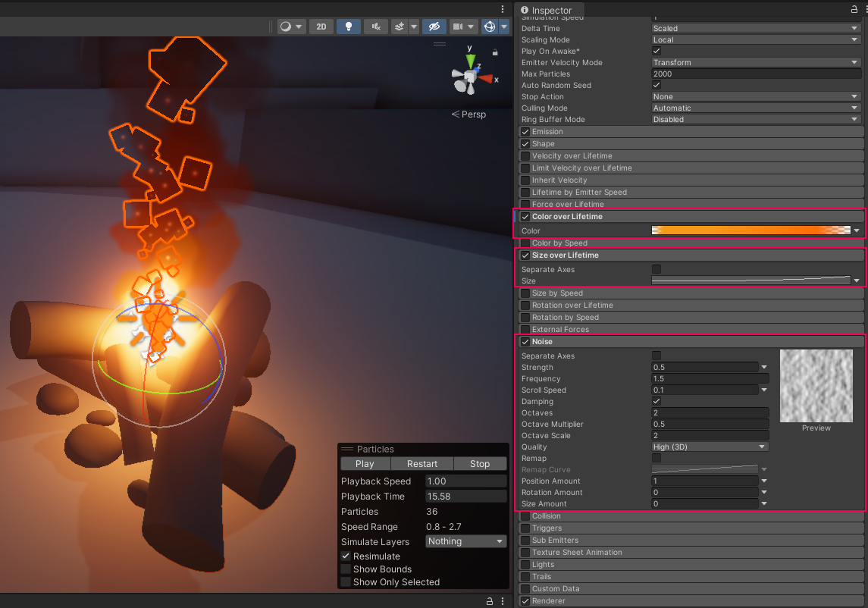The height and width of the screenshot is (608, 868).
Task: Open the scene camera settings icon
Action: [x=457, y=27]
